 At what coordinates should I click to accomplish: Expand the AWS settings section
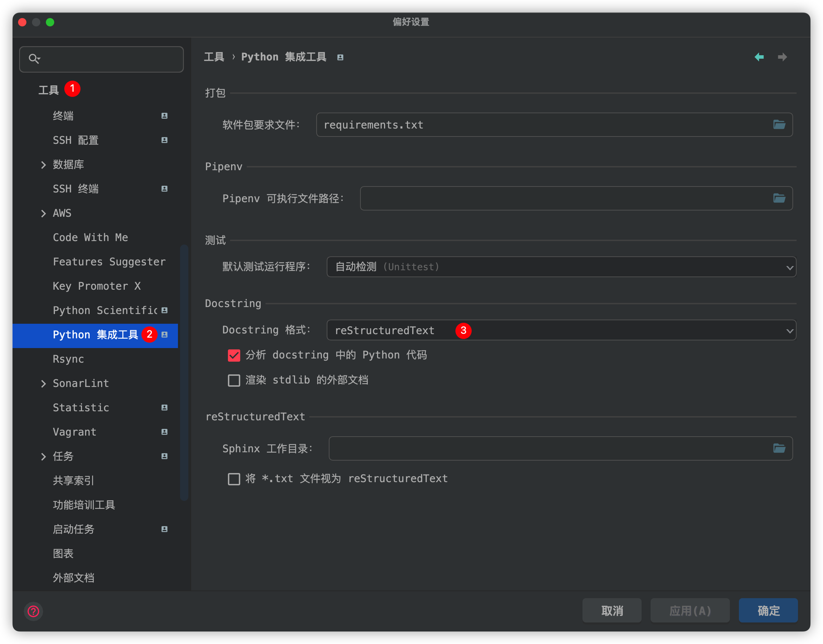coord(44,213)
